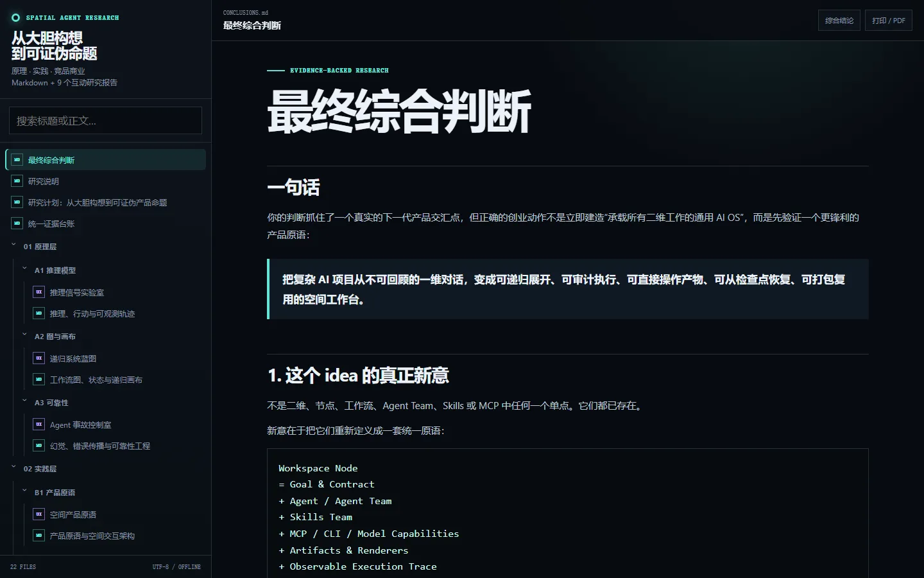Click the MD icon beside 最终综合判断
This screenshot has width=924, height=578.
(17, 160)
